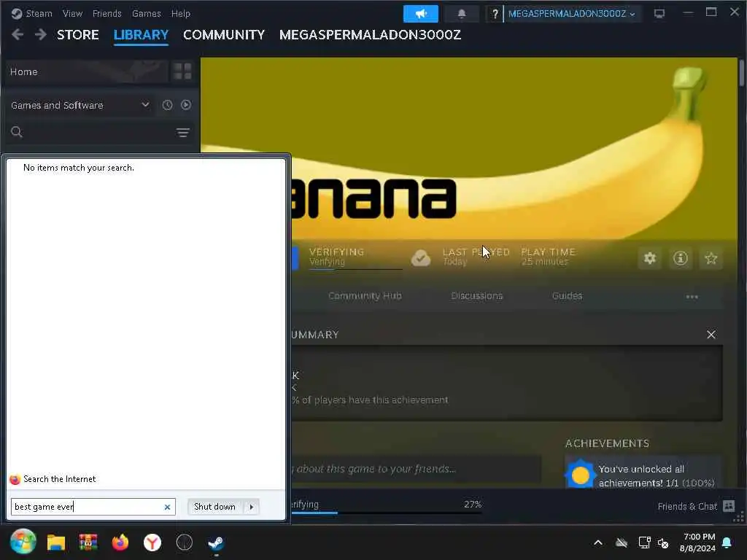
Task: Switch to collections grid view icon
Action: pyautogui.click(x=182, y=71)
